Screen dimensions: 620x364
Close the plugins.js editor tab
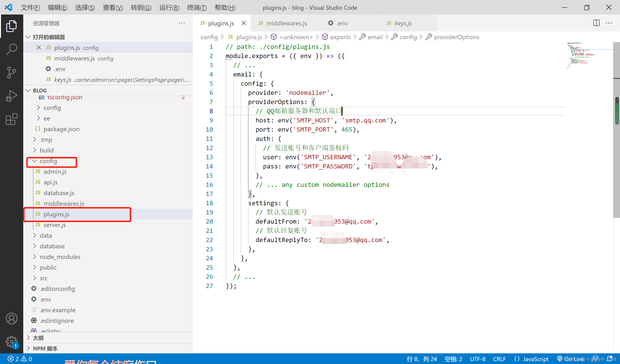244,23
